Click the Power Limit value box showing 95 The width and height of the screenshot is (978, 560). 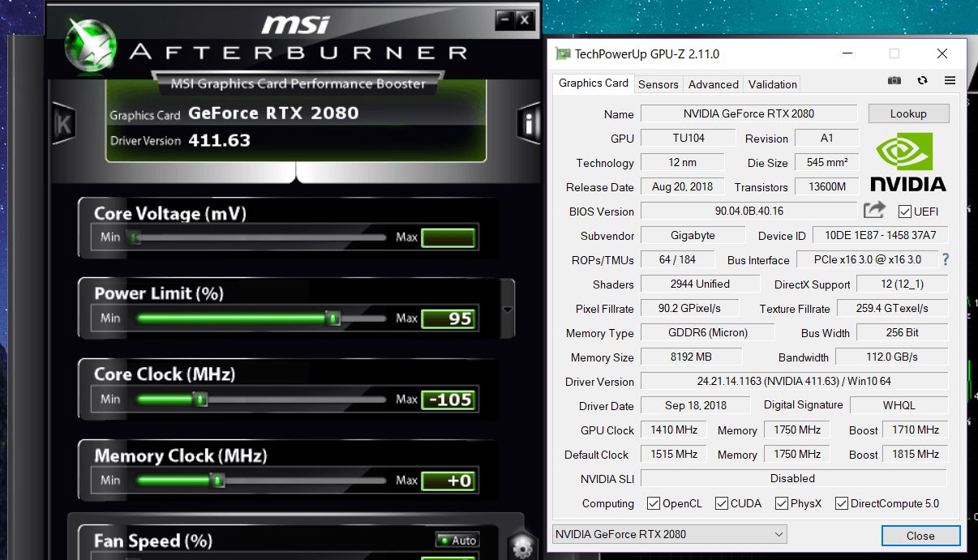click(448, 318)
